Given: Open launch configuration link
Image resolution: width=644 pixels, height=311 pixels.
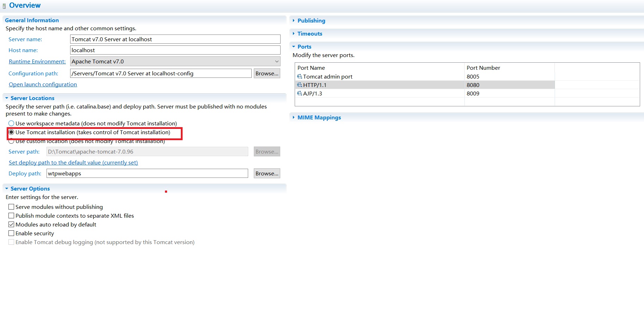Looking at the screenshot, I should 43,84.
